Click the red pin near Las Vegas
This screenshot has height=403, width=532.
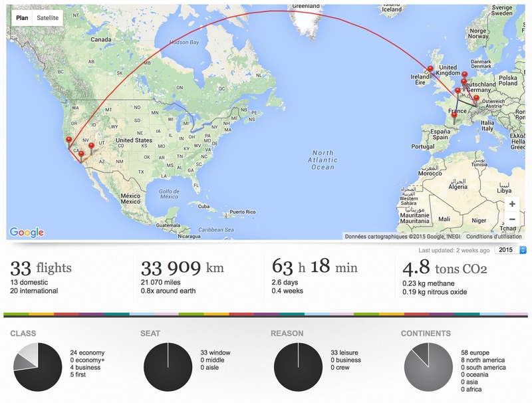coord(91,148)
